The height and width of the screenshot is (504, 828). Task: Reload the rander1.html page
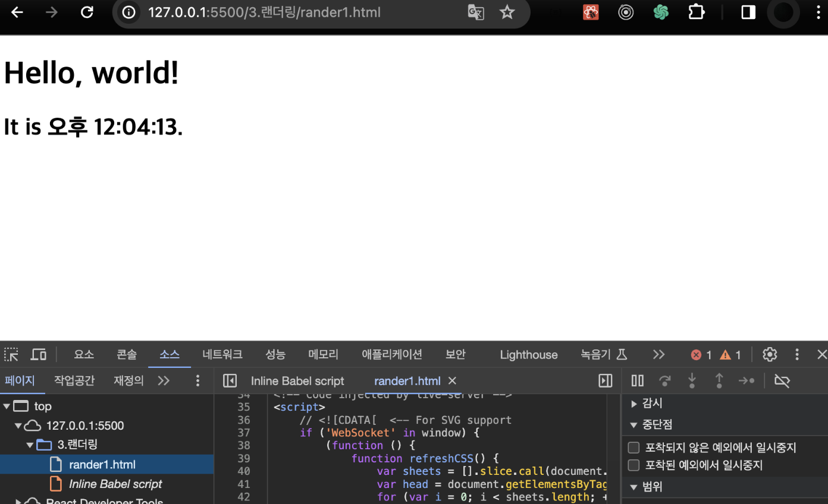[87, 12]
